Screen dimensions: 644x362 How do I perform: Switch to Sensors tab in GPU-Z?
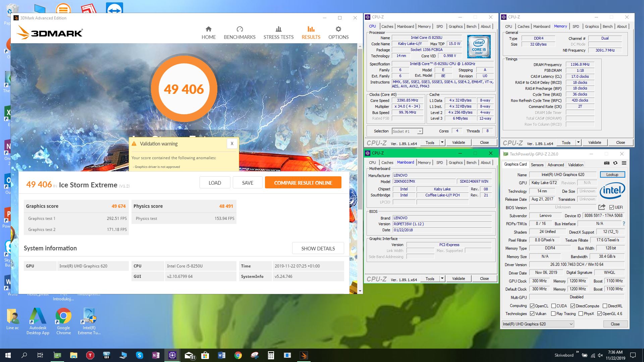pyautogui.click(x=537, y=165)
